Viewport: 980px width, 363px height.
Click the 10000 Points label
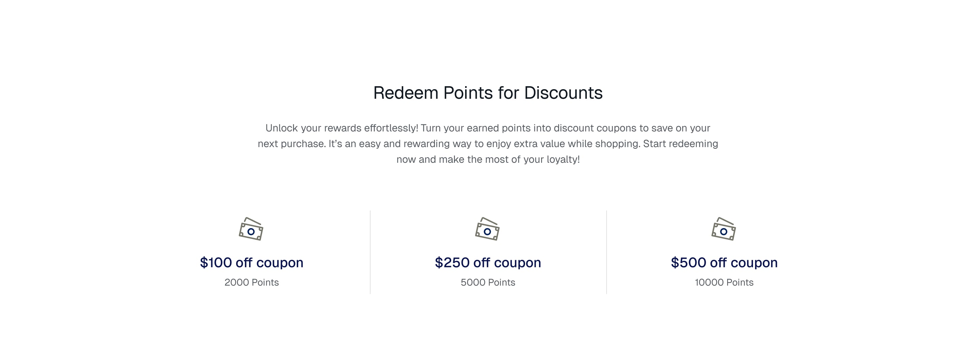click(724, 282)
